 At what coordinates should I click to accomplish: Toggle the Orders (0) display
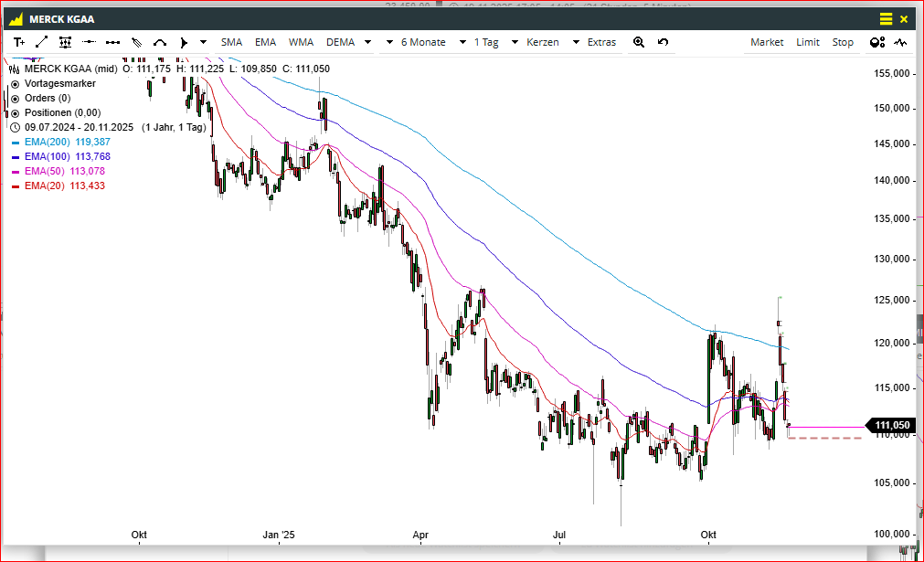[16, 98]
